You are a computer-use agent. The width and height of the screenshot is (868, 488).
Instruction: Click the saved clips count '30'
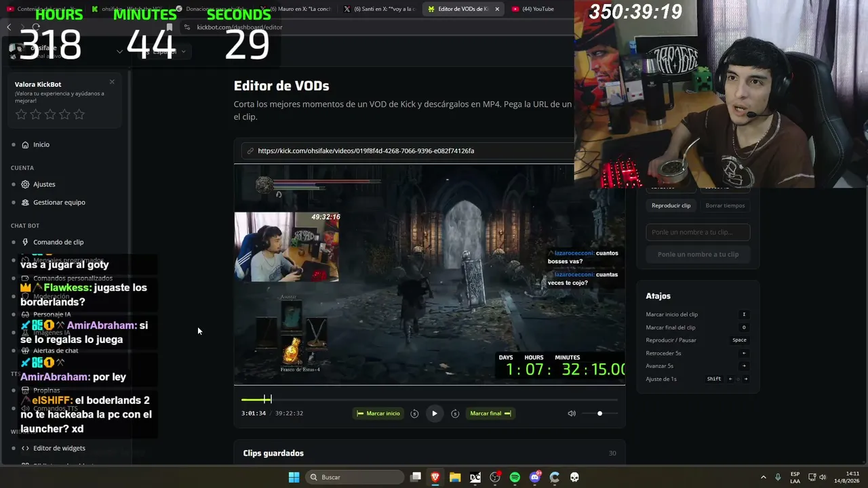point(612,453)
